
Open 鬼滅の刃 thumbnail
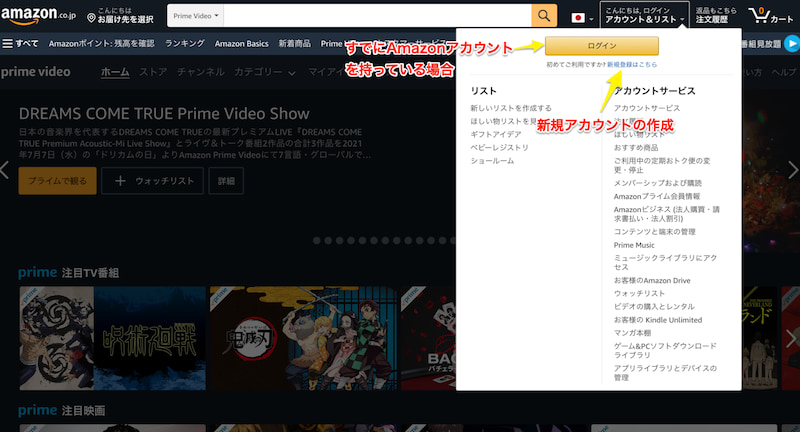[304, 338]
